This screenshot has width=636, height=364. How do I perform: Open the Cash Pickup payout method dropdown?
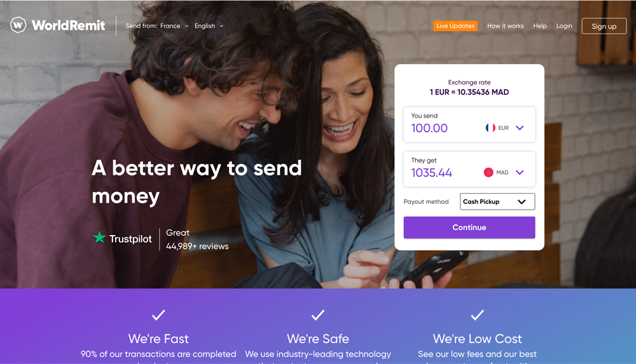click(497, 201)
